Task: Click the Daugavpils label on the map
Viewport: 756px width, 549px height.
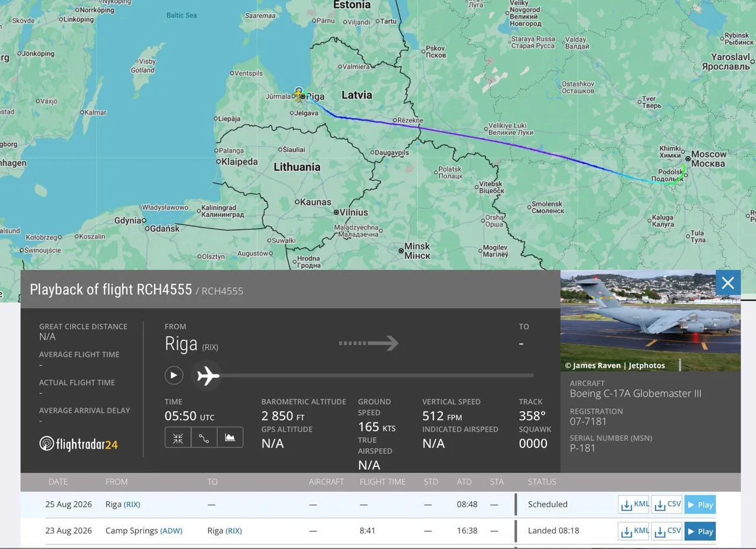Action: 392,152
